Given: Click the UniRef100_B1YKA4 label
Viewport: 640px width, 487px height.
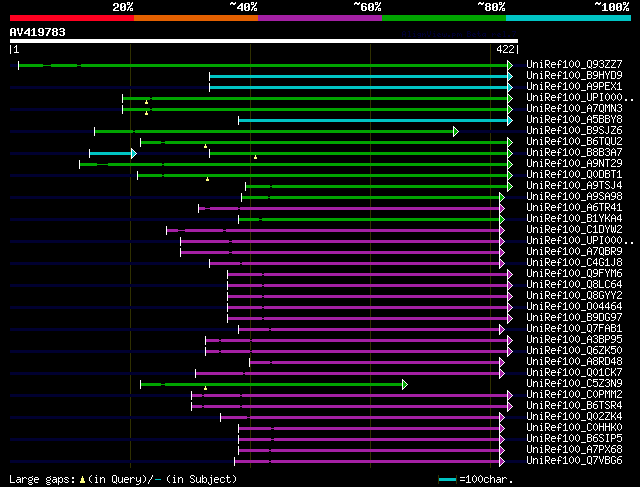Looking at the screenshot, I should [x=574, y=219].
